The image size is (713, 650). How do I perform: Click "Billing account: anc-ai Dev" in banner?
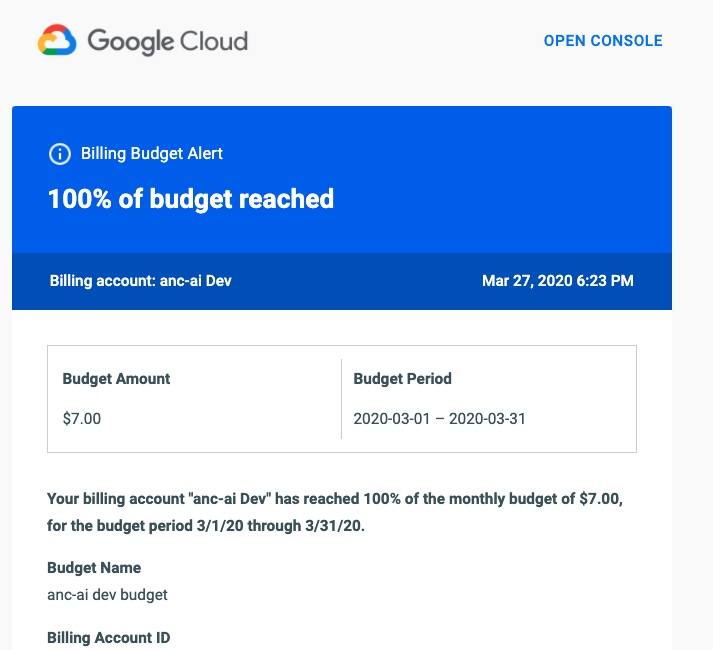pyautogui.click(x=141, y=281)
